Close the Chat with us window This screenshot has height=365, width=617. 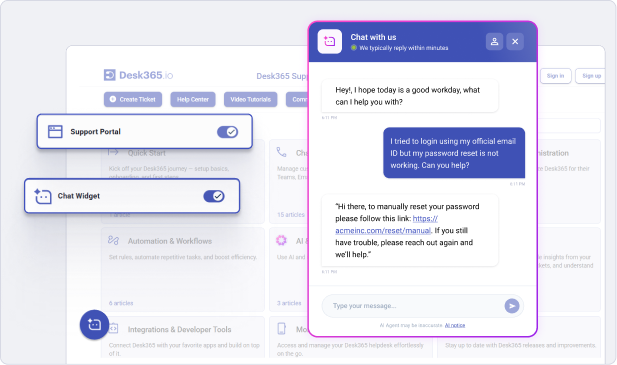[x=515, y=41]
